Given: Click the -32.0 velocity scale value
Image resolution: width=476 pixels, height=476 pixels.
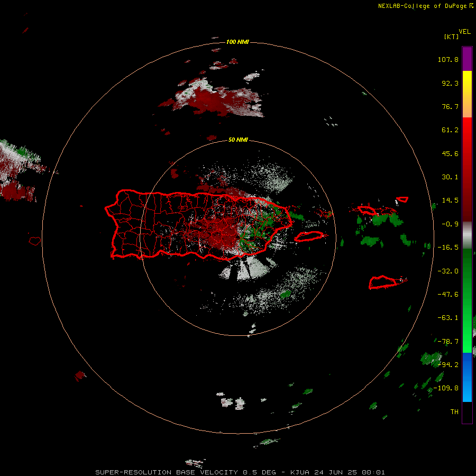Looking at the screenshot, I should [x=448, y=271].
